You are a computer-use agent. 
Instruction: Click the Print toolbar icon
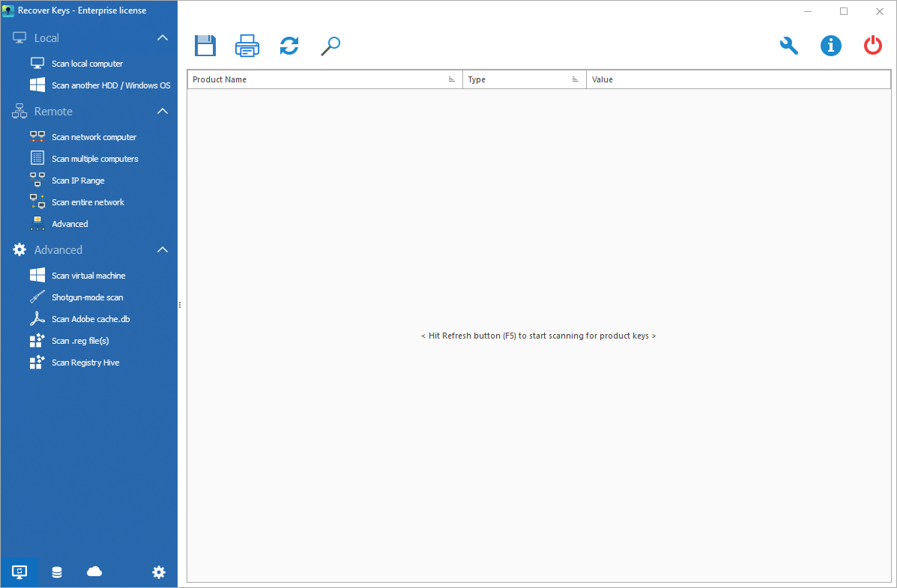click(247, 46)
